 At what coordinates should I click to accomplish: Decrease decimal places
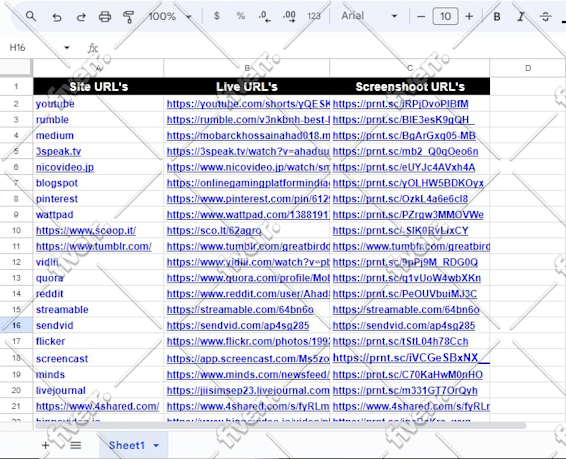point(265,16)
